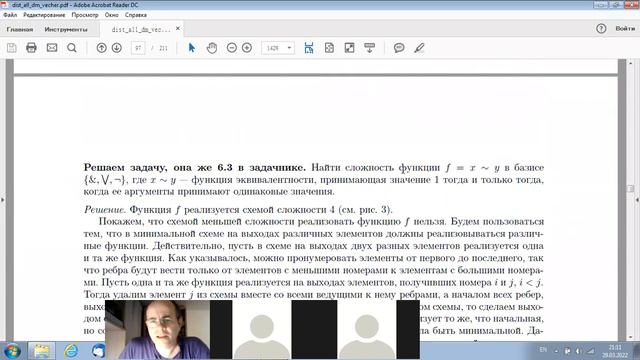Open the Find text magnifier icon
The image size is (640, 360).
click(72, 48)
